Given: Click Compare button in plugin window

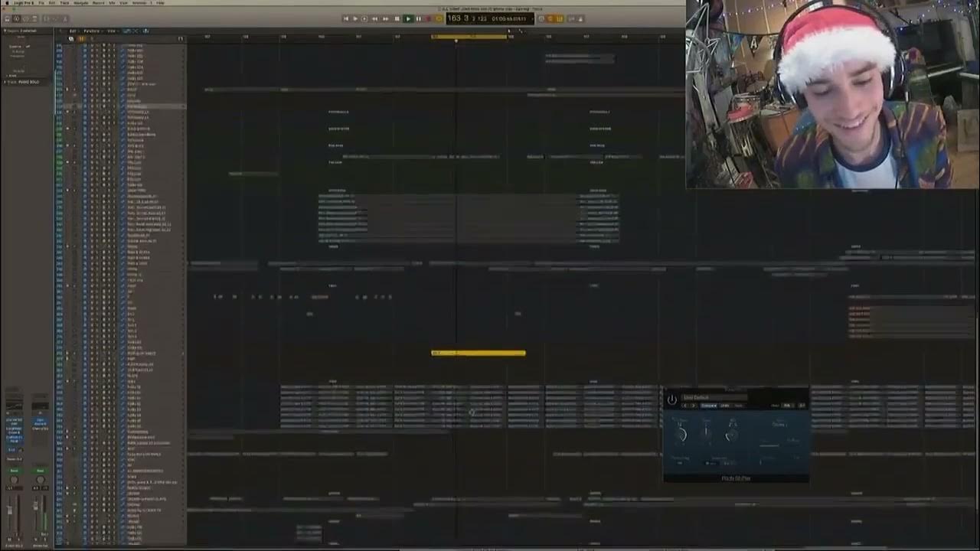Looking at the screenshot, I should point(709,406).
